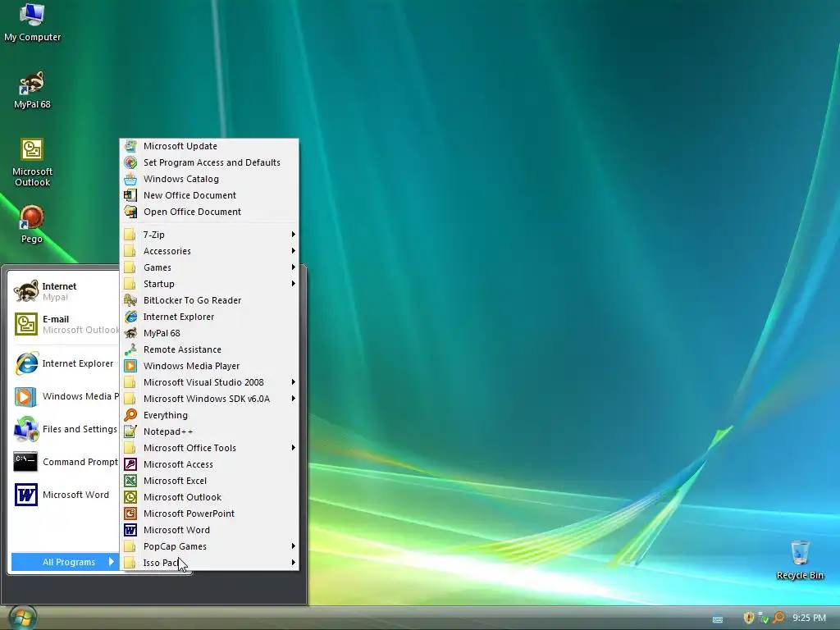Launch the MyPal 68 desktop shortcut

pos(32,90)
